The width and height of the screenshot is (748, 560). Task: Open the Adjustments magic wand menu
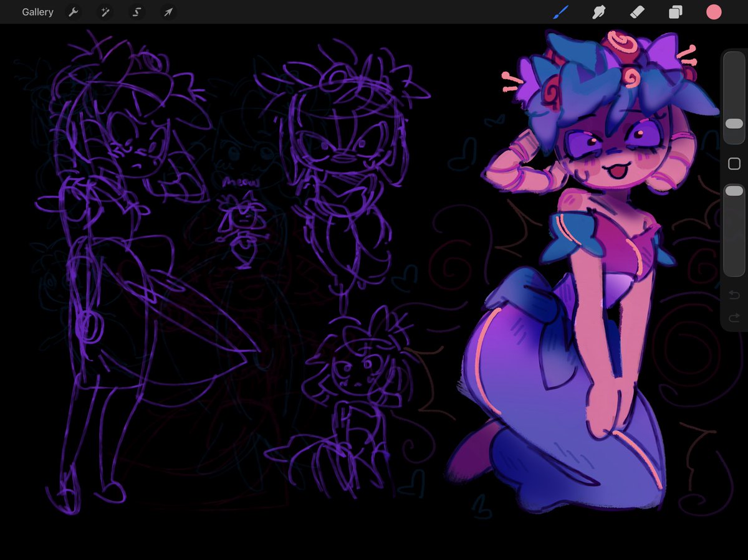(x=105, y=12)
